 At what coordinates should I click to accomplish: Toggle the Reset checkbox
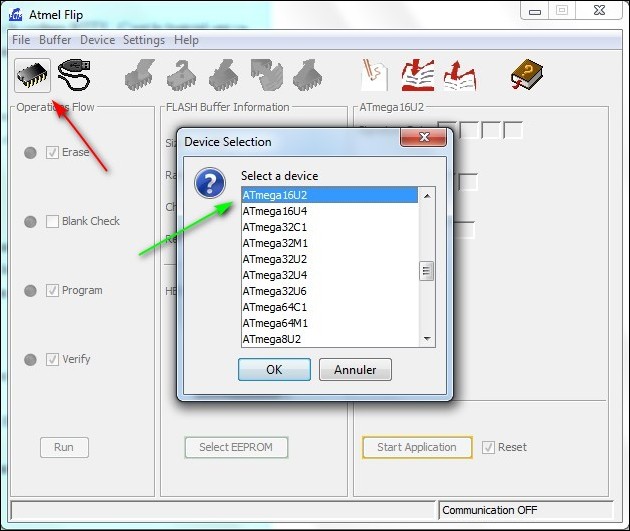[488, 447]
